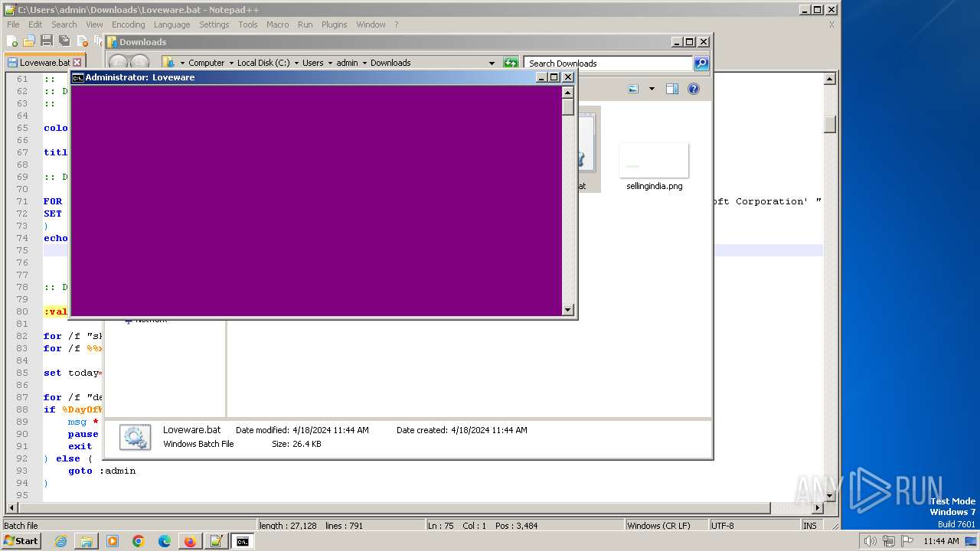Viewport: 980px width, 551px height.
Task: Open the Language menu in Notepad++
Action: [171, 24]
